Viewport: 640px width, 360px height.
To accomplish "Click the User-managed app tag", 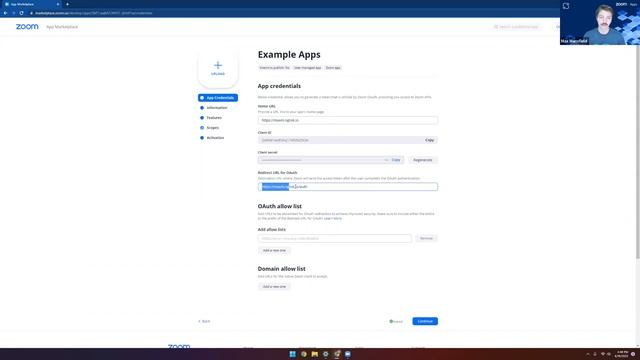I will (x=307, y=68).
